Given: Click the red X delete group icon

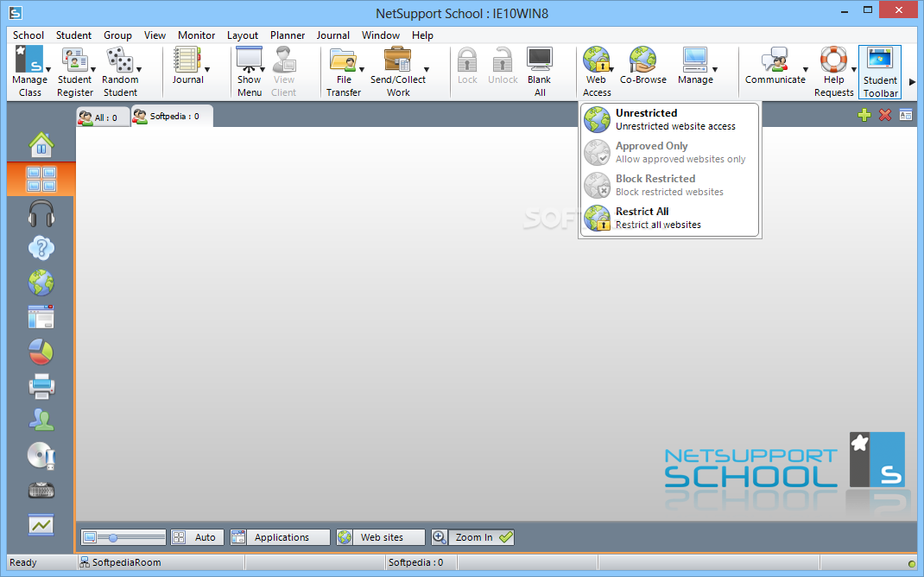Looking at the screenshot, I should [x=884, y=115].
